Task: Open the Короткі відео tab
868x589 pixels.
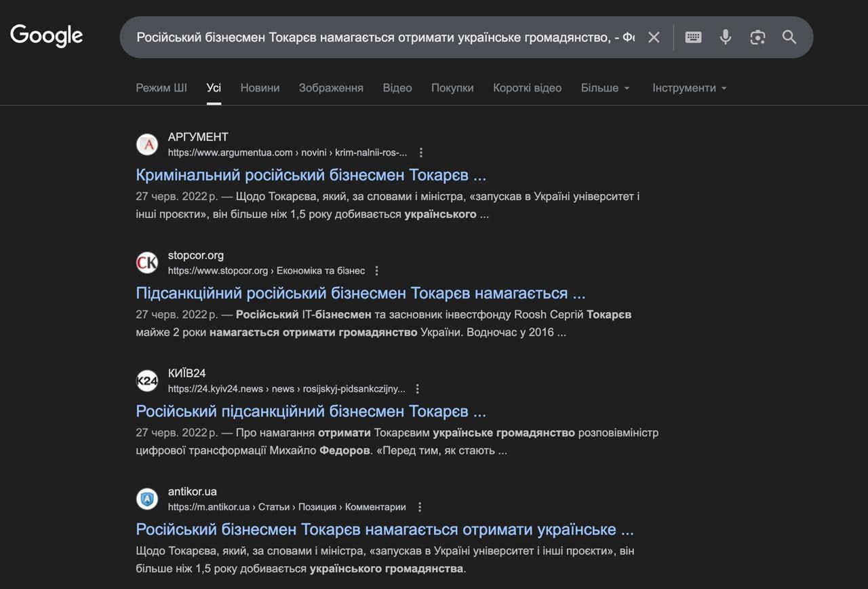Action: [x=527, y=88]
